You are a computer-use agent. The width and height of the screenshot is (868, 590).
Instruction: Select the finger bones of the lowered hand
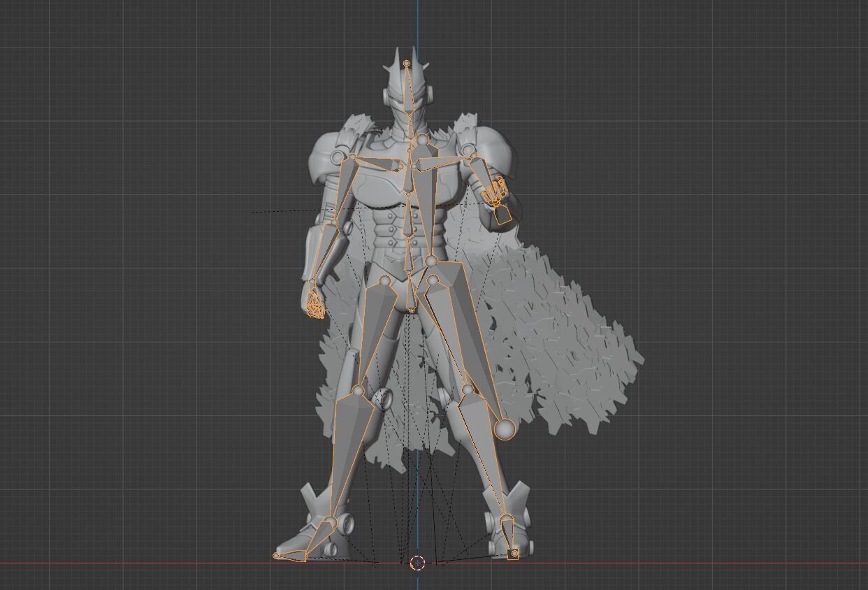tap(314, 306)
